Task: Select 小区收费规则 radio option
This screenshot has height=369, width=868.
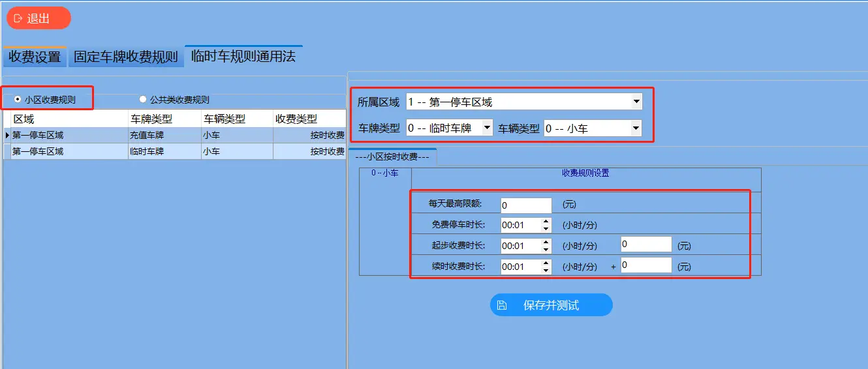Action: 44,100
